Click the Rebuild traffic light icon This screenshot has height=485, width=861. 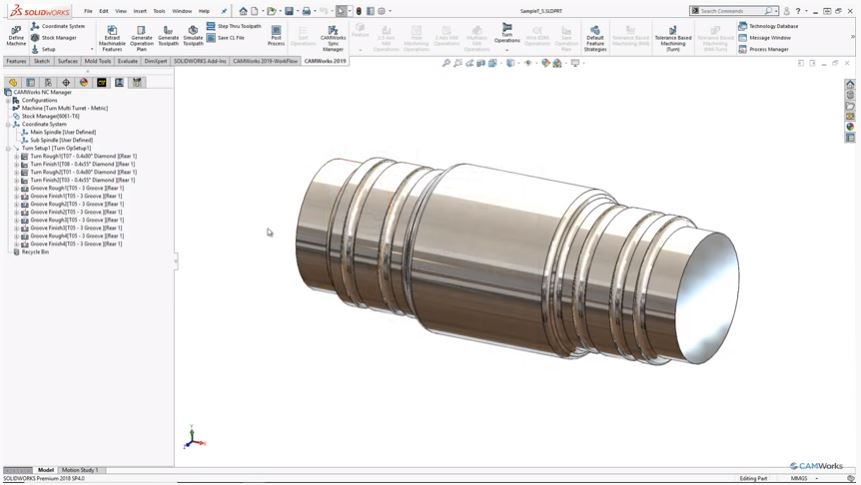pyautogui.click(x=359, y=11)
